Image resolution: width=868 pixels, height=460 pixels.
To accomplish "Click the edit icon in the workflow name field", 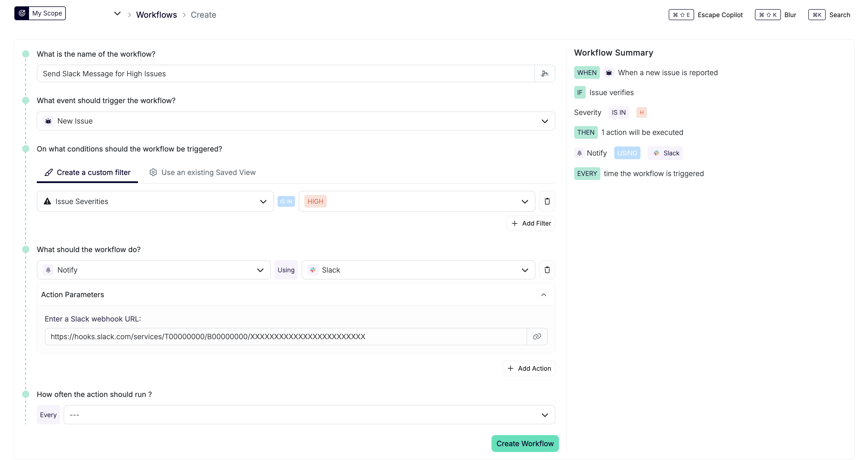I will [545, 73].
